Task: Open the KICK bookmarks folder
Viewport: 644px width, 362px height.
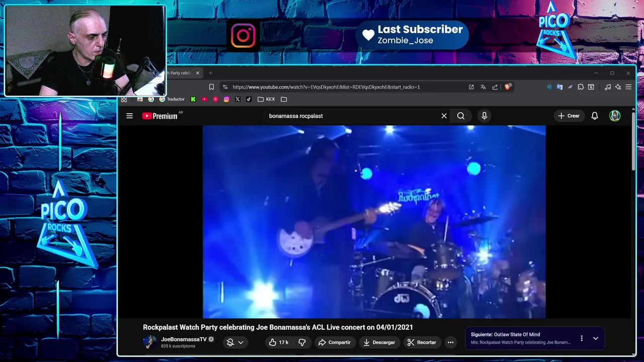Action: click(x=266, y=99)
